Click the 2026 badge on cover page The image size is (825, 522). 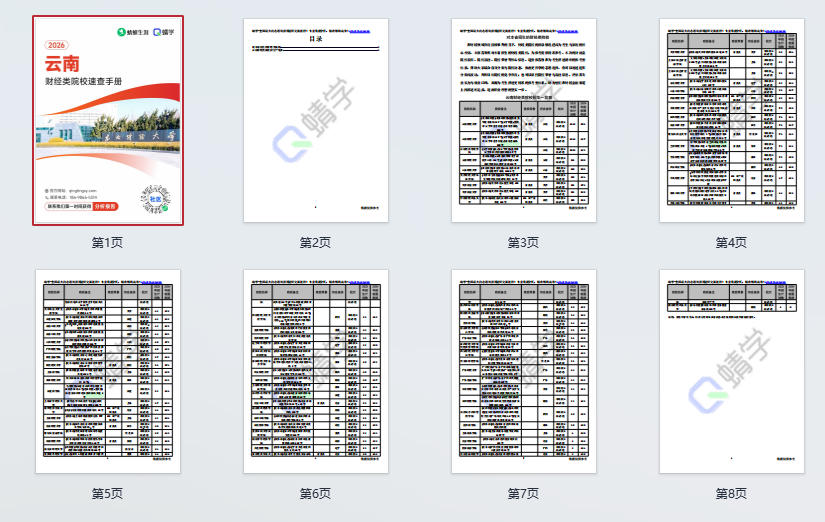tap(56, 45)
